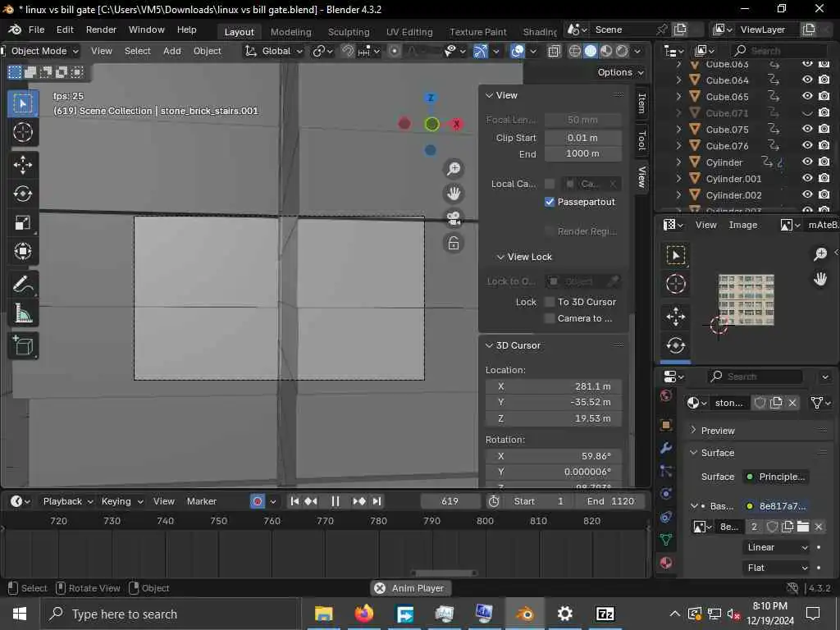840x630 pixels.
Task: Collapse the 3D Cursor panel
Action: [489, 345]
